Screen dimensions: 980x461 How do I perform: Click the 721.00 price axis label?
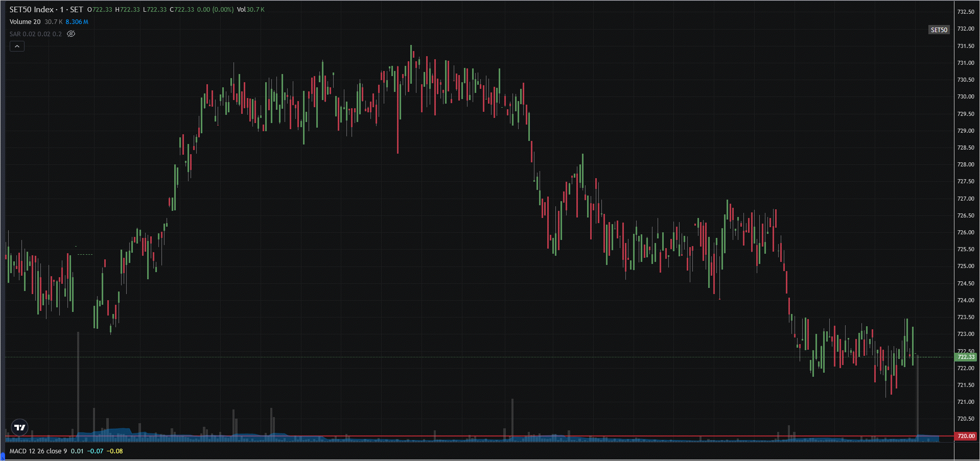[965, 402]
